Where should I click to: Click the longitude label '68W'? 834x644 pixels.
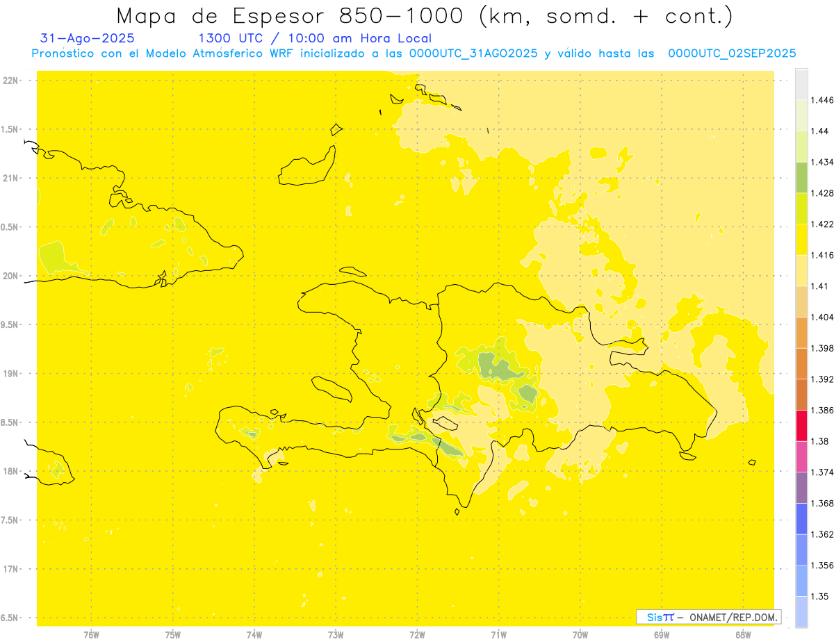pos(743,635)
